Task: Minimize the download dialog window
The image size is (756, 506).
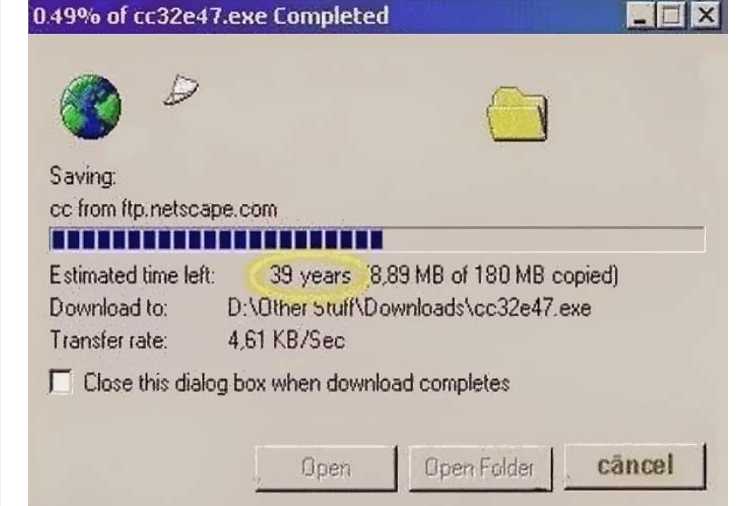Action: [640, 16]
